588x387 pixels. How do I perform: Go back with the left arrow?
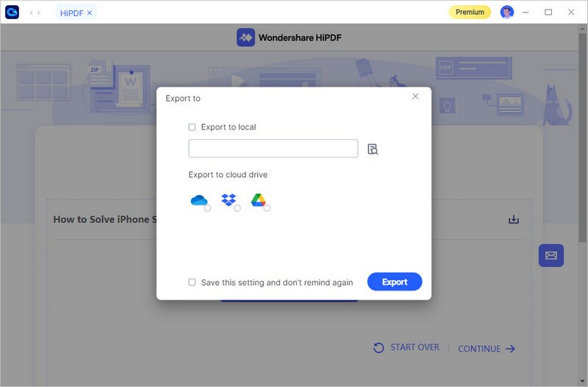[32, 13]
